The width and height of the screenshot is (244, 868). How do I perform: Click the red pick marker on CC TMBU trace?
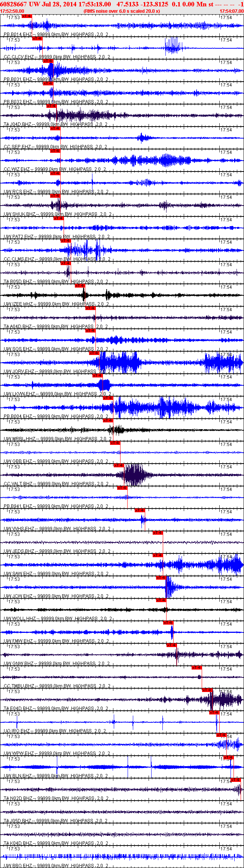coord(197,668)
